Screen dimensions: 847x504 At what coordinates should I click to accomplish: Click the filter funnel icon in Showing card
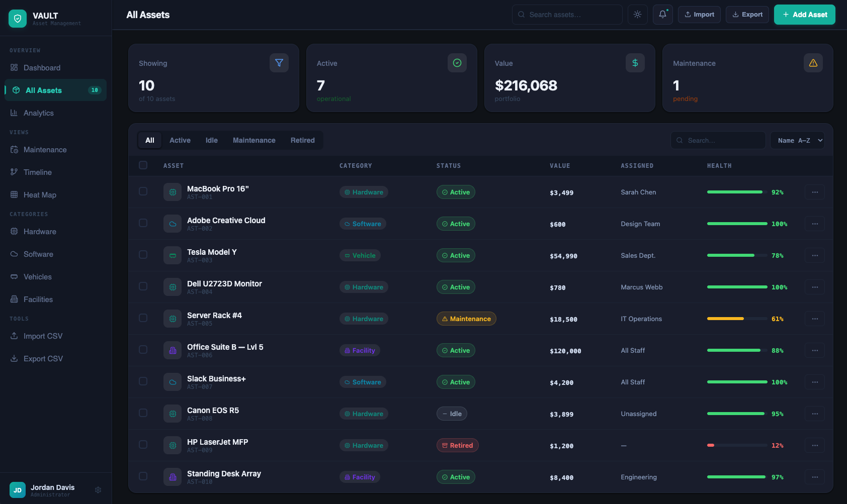(x=279, y=63)
